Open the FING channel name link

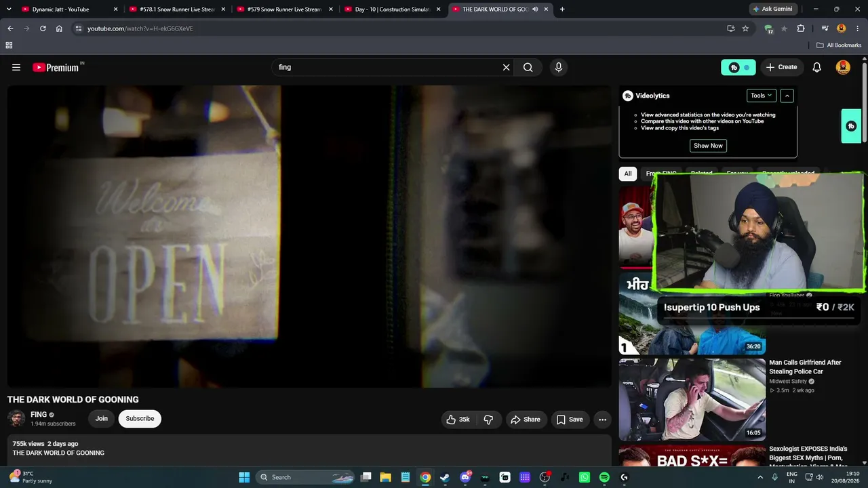pos(39,415)
